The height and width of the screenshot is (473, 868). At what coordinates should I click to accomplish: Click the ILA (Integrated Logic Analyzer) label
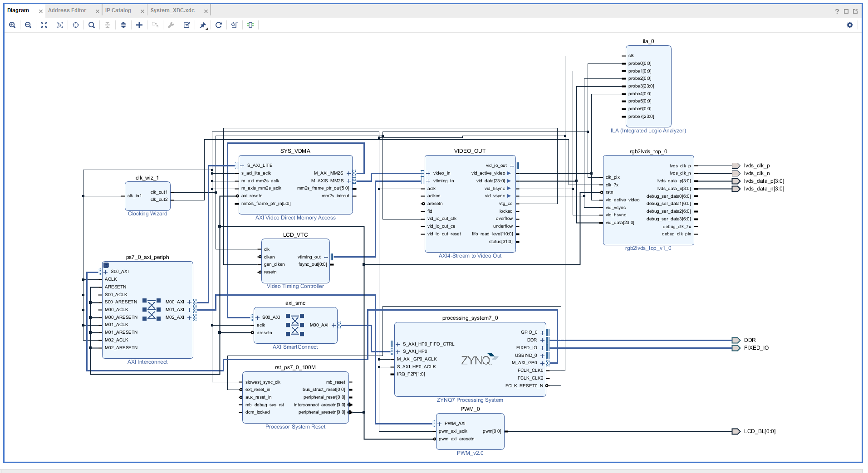[648, 131]
